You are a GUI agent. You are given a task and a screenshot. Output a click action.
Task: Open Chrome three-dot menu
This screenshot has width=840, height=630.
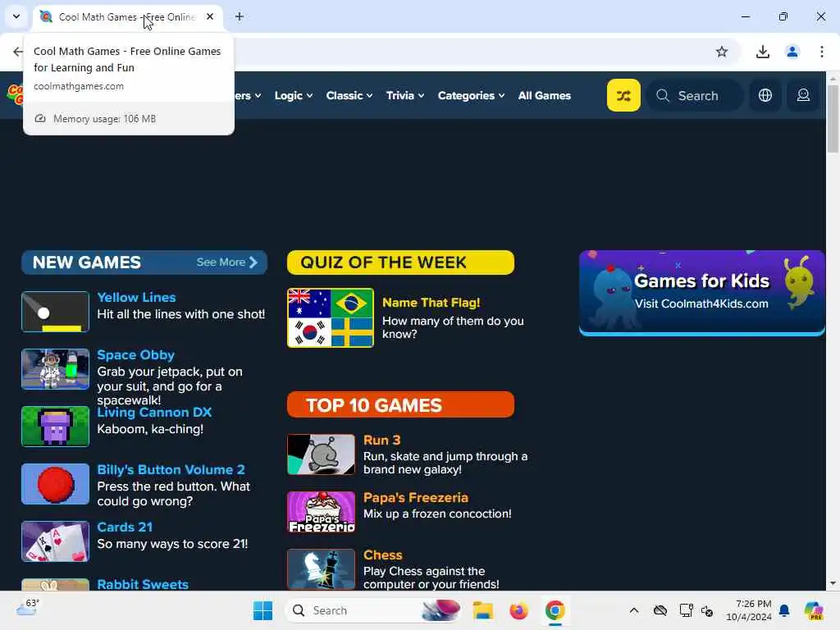821,52
